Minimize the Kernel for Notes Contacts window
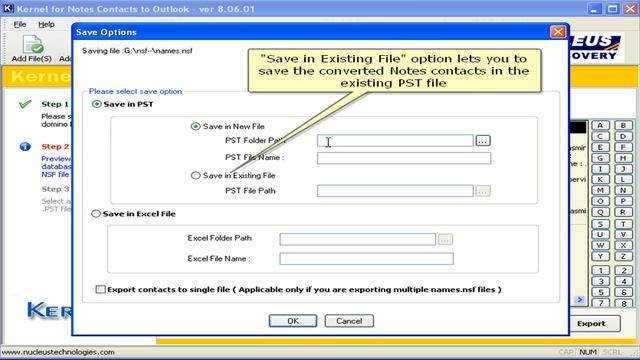 [x=594, y=9]
